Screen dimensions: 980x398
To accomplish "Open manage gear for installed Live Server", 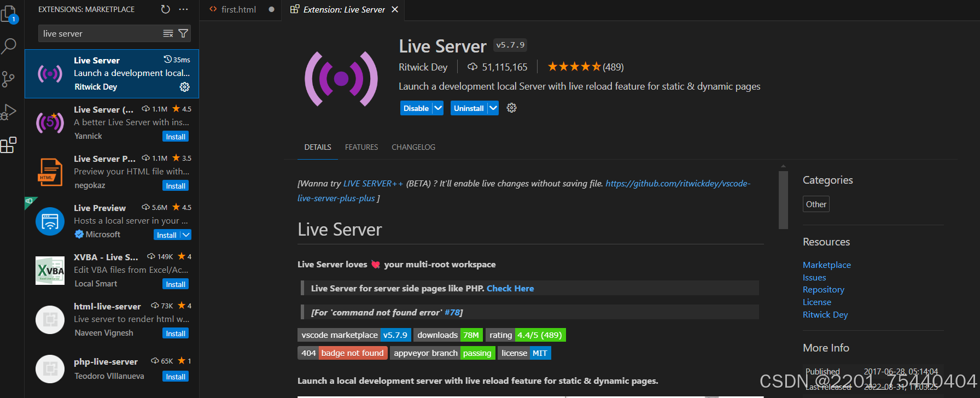I will tap(185, 87).
